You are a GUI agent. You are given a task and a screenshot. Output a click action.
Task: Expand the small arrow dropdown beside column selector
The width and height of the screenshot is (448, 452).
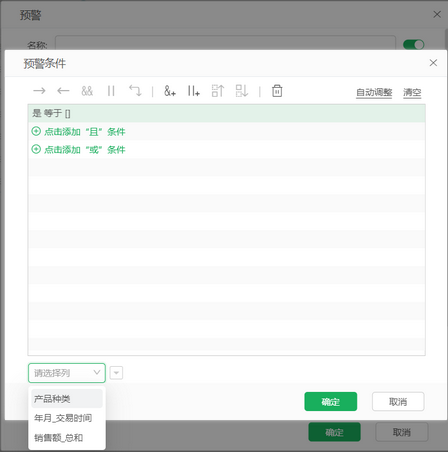[x=116, y=373]
